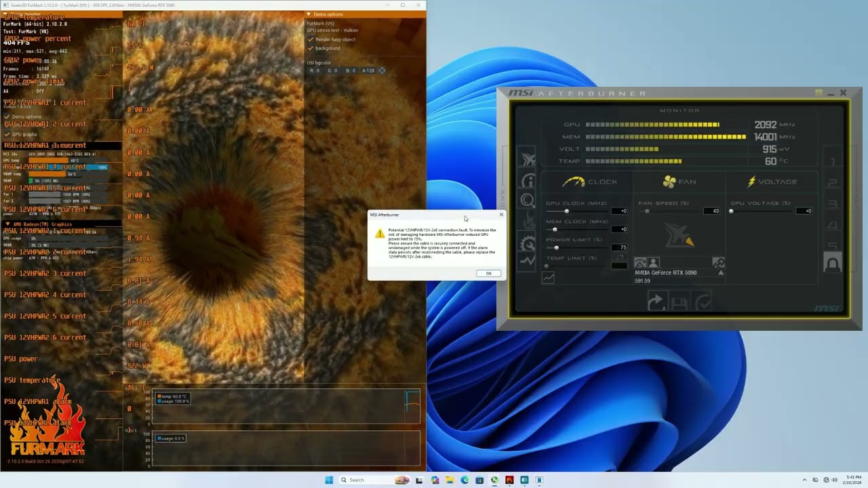Click the apply settings checkmark icon
This screenshot has height=488, width=868.
[703, 302]
